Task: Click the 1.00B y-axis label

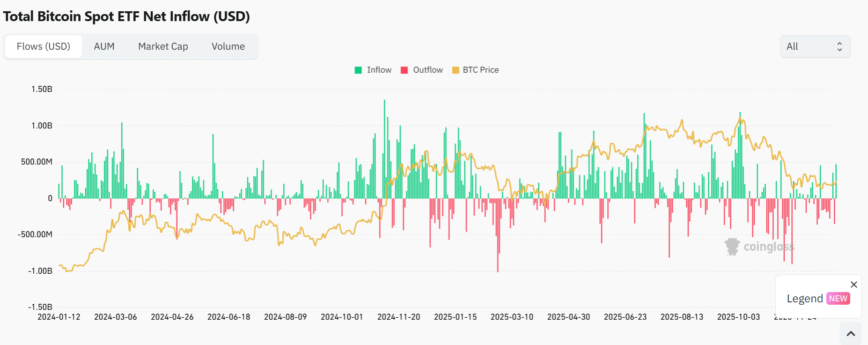Action: pos(42,126)
